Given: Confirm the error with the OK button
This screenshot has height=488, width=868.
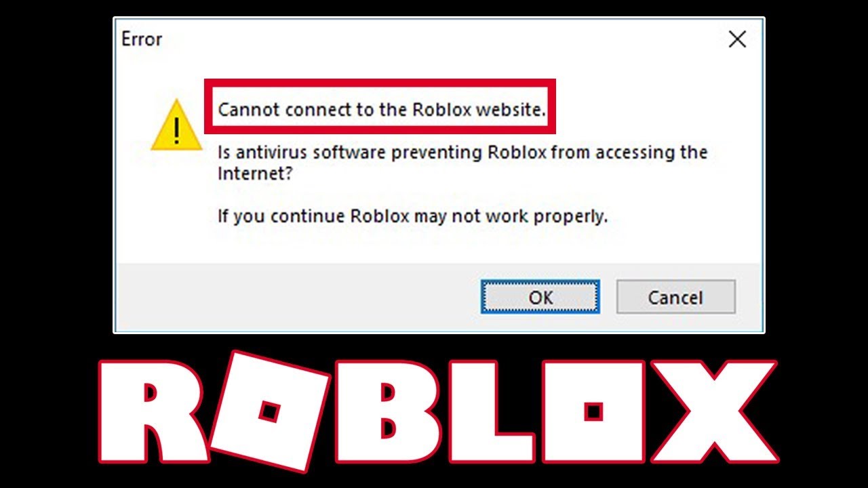Looking at the screenshot, I should click(x=540, y=297).
